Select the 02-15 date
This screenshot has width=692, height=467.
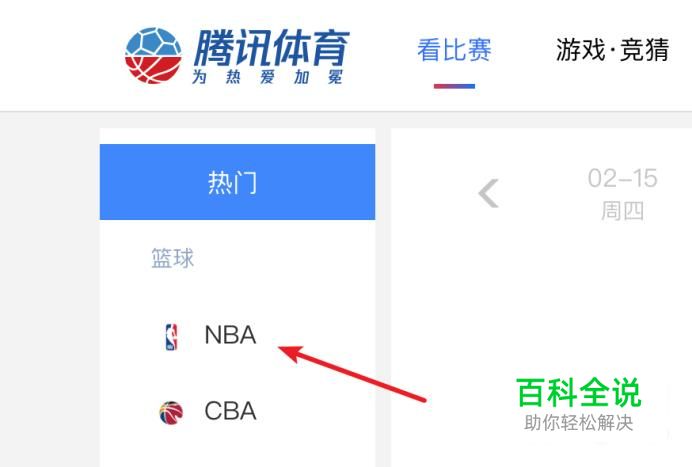pyautogui.click(x=623, y=178)
